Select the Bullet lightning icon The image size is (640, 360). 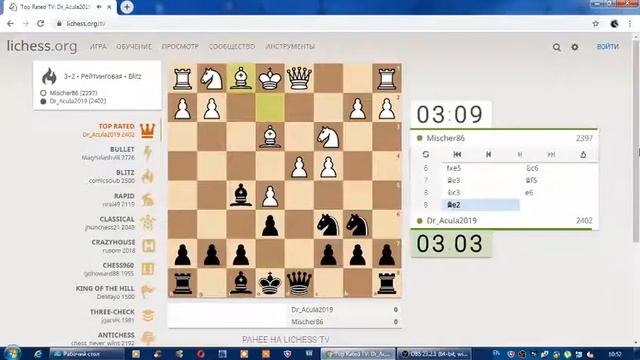pyautogui.click(x=147, y=153)
